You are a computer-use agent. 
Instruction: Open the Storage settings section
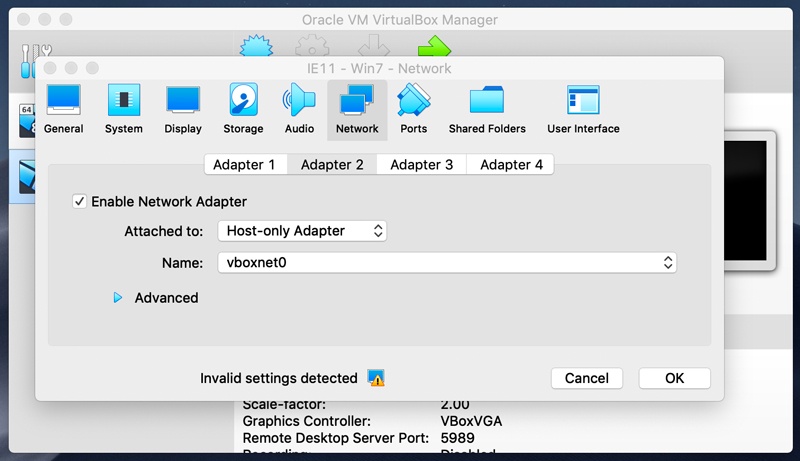[243, 110]
